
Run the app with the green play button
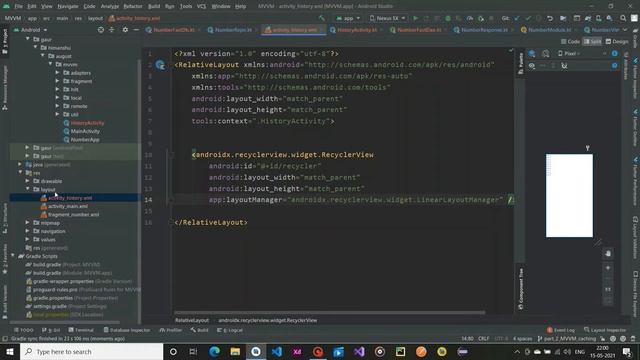(416, 18)
